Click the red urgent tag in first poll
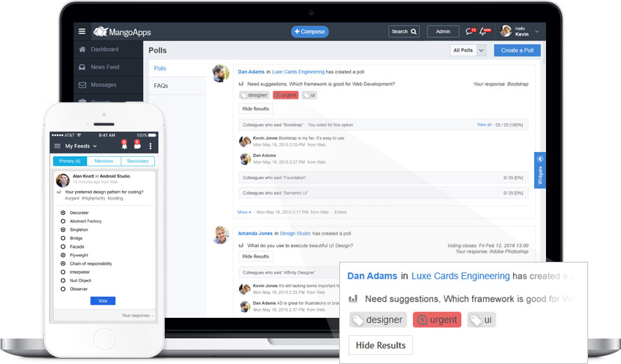 285,95
